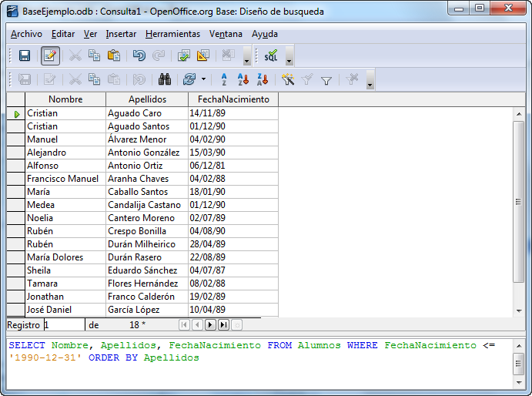Click the cell 'Francisco Manuel'
This screenshot has height=396, width=532.
tap(65, 179)
